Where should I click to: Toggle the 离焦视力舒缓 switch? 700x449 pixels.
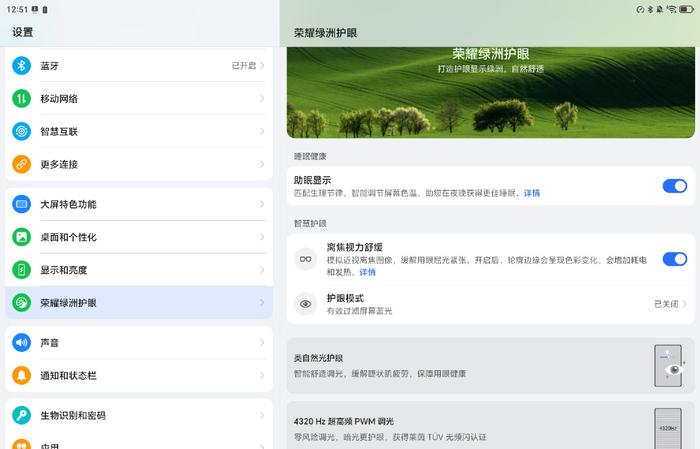coord(675,259)
